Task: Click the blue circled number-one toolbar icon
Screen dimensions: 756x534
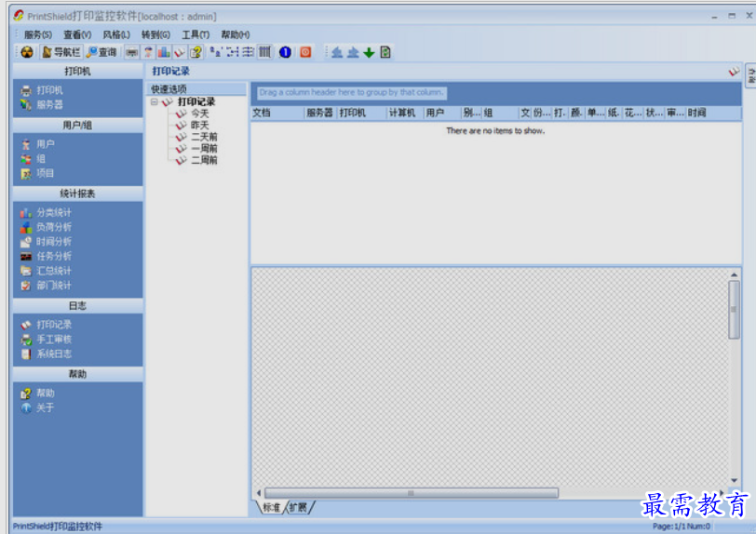Action: 285,52
